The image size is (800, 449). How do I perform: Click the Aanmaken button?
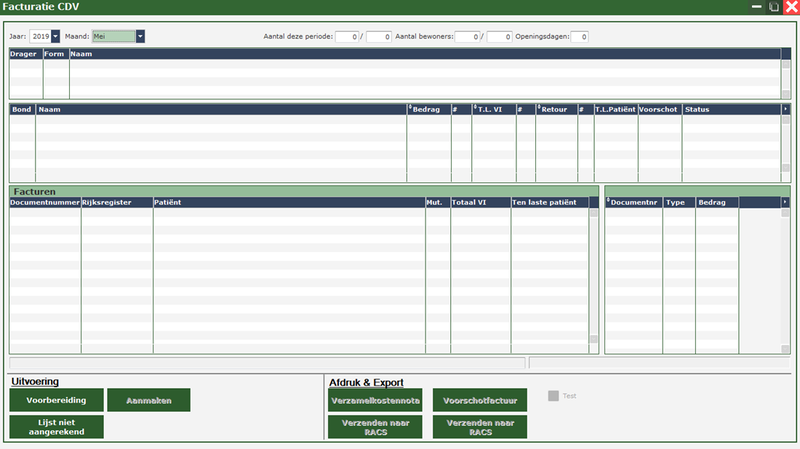pyautogui.click(x=148, y=400)
